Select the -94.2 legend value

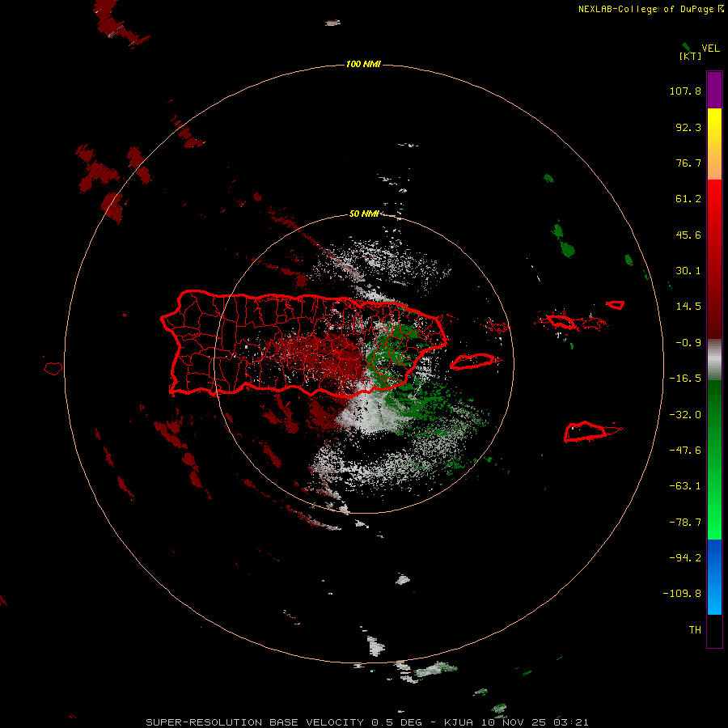(x=685, y=558)
